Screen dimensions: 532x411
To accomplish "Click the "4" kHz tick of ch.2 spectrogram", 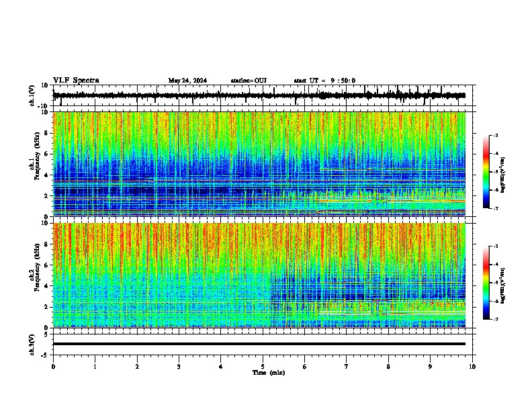I will pyautogui.click(x=47, y=286).
